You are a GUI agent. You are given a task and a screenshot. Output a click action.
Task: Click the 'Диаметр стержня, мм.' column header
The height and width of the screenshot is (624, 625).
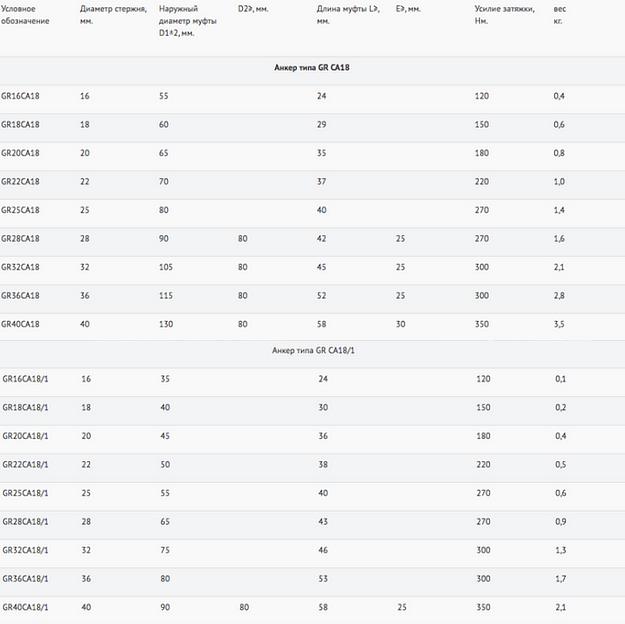pyautogui.click(x=113, y=15)
